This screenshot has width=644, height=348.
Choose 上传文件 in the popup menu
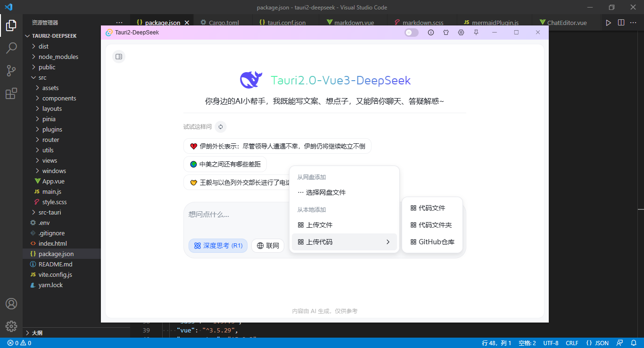tap(319, 225)
